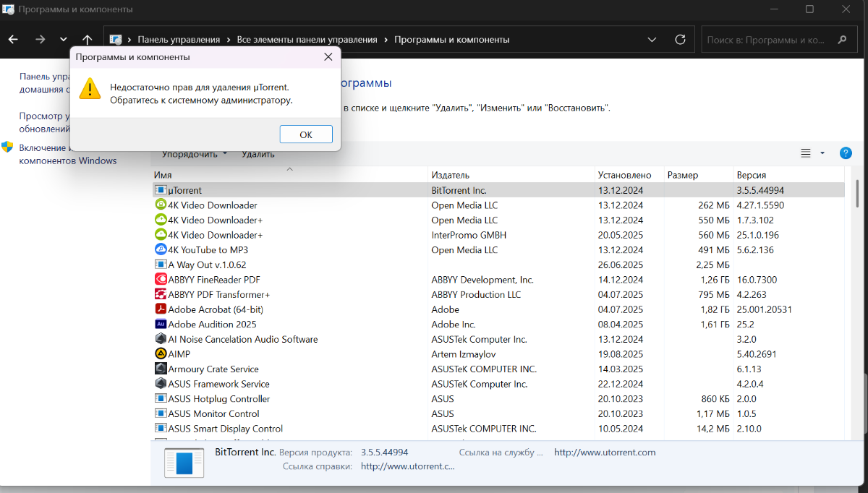Open 'Все элементы панели управления' breadcrumb
The height and width of the screenshot is (493, 868).
click(307, 40)
